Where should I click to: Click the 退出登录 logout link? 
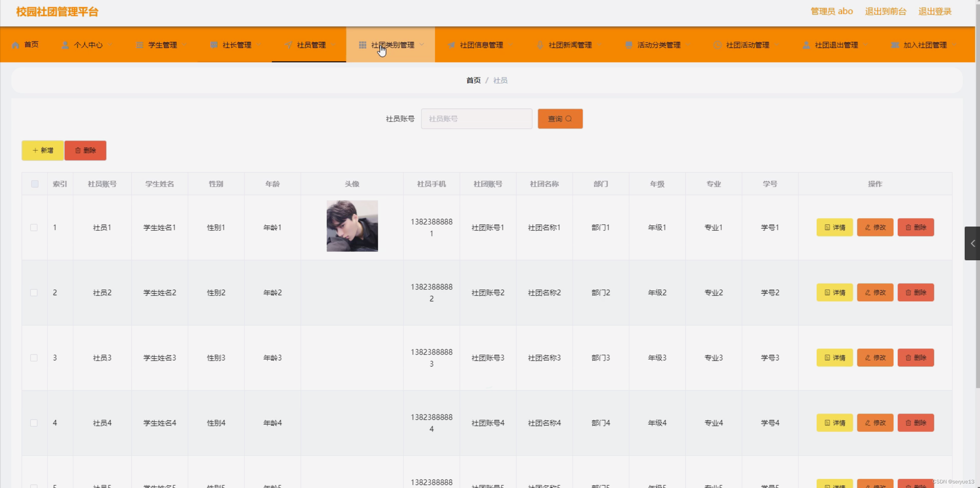(935, 11)
